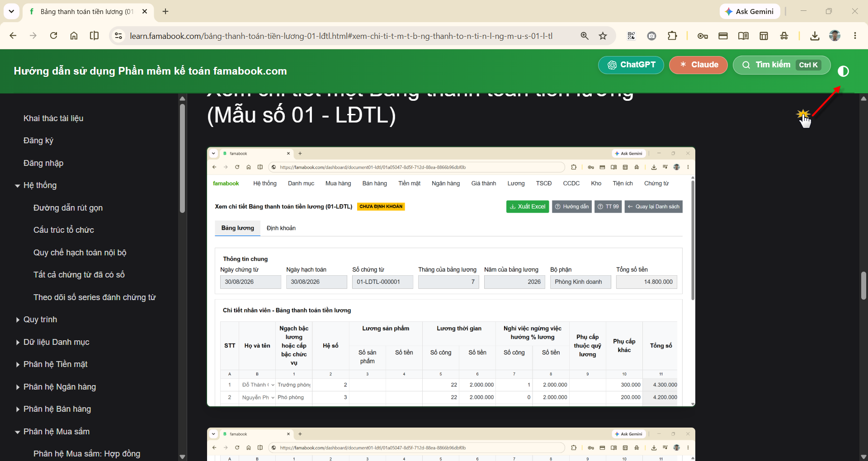Open Đăng ký sidebar link
868x461 pixels.
38,141
